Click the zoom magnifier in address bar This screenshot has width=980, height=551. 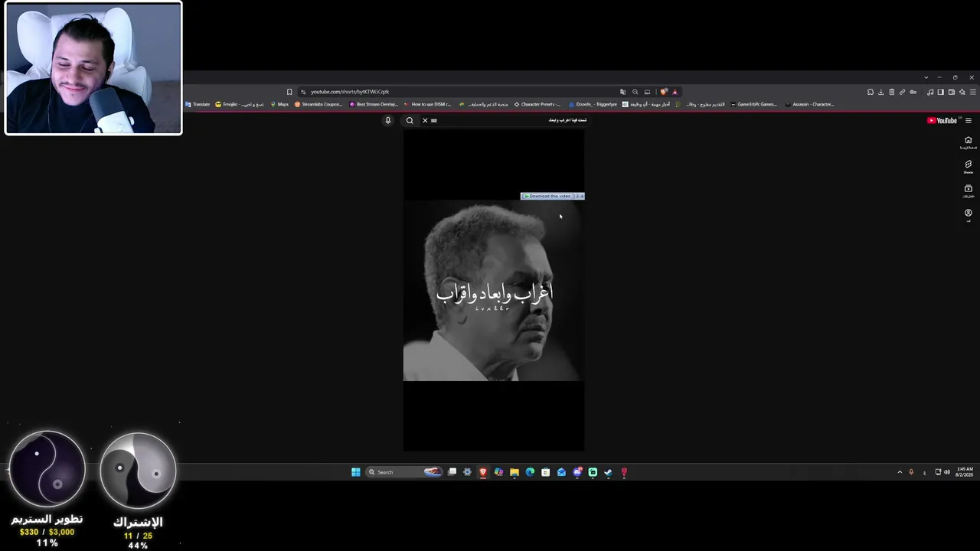635,92
